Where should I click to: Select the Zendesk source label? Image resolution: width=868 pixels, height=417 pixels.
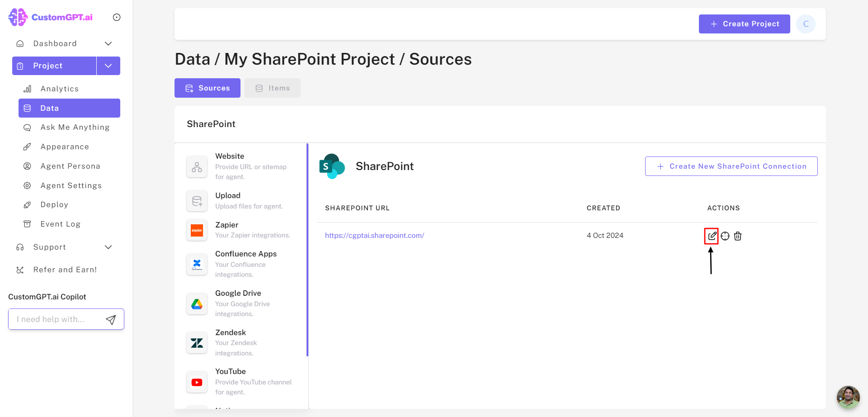pos(231,332)
